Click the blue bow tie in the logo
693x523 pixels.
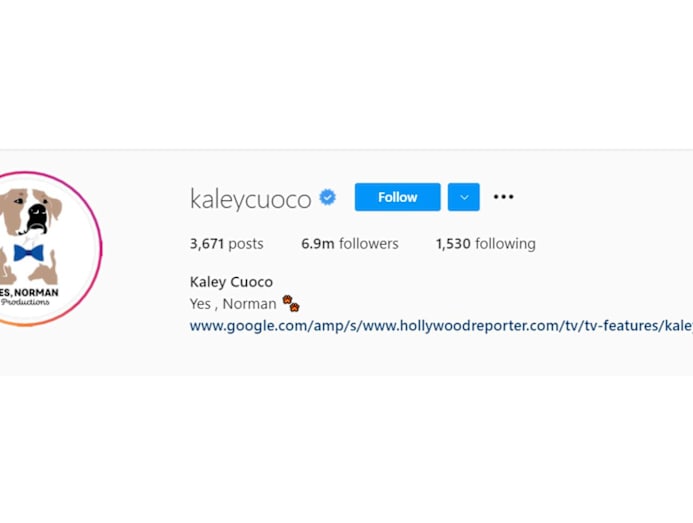coord(29,252)
